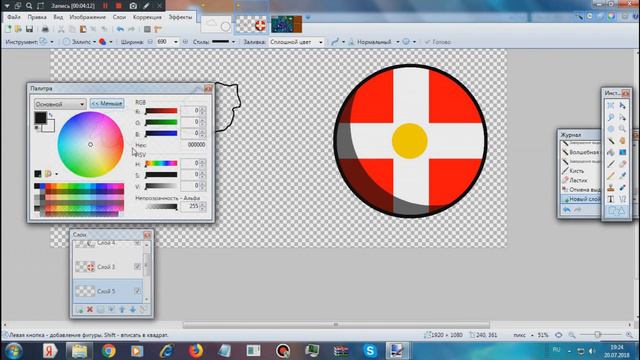Open Firefox from the taskbar
The height and width of the screenshot is (360, 640).
tap(196, 351)
